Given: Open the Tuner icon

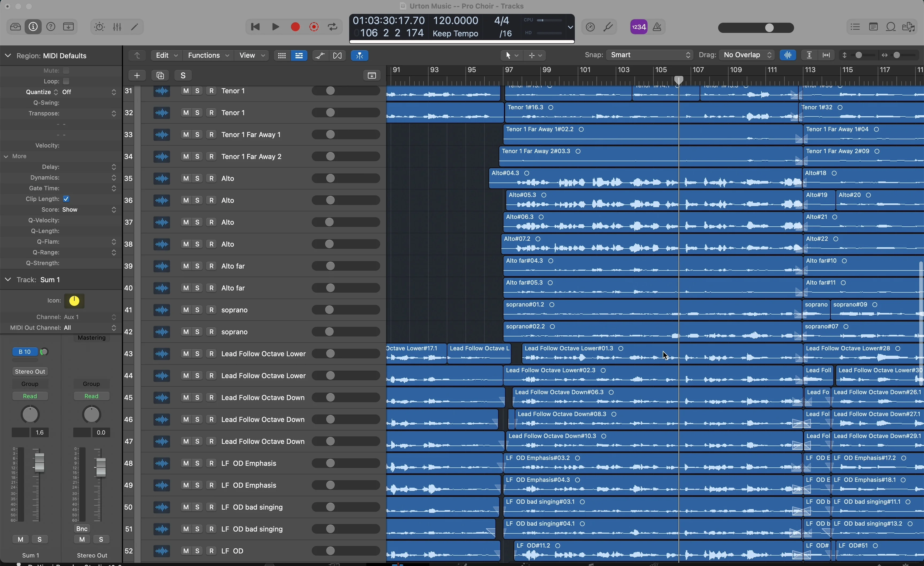Looking at the screenshot, I should coord(608,27).
